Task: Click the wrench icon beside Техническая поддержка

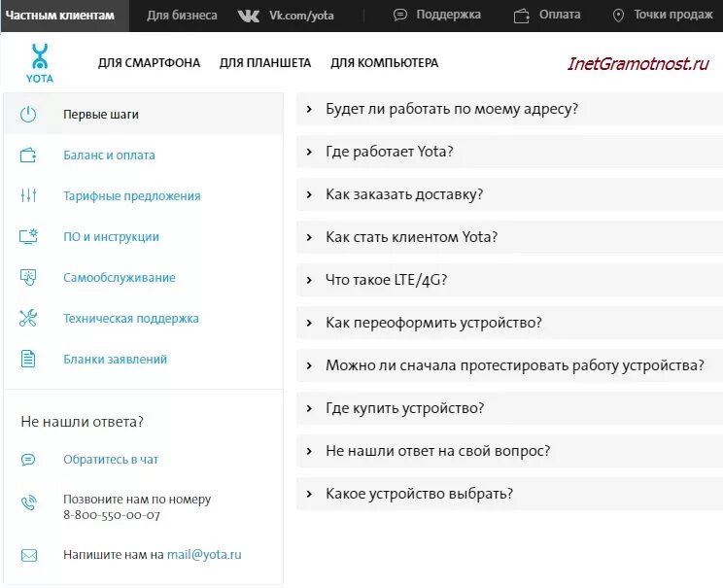Action: (28, 318)
